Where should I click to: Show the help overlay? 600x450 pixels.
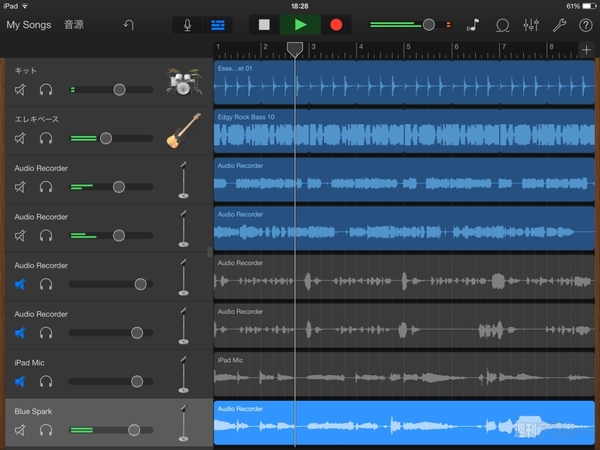[x=585, y=24]
